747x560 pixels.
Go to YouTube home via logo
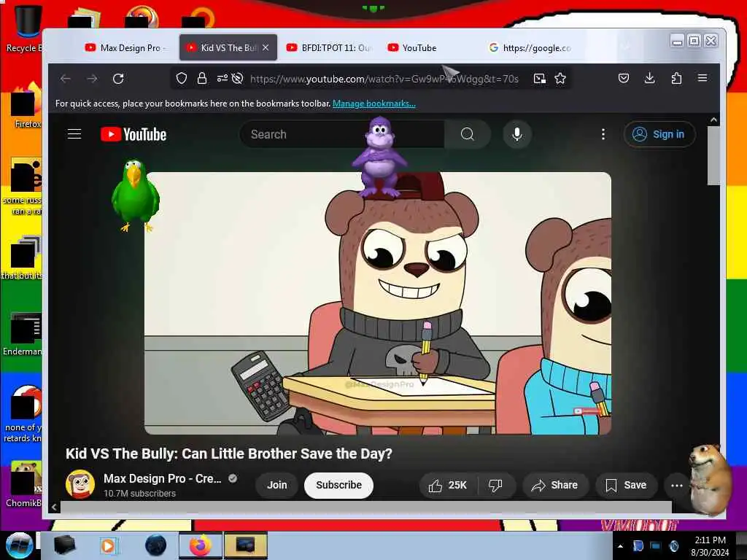(133, 134)
